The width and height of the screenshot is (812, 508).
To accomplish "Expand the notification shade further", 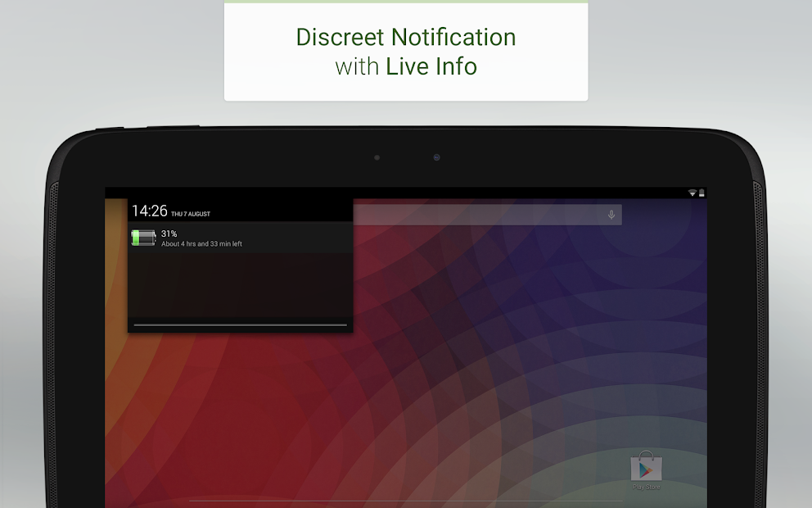I will [x=239, y=326].
